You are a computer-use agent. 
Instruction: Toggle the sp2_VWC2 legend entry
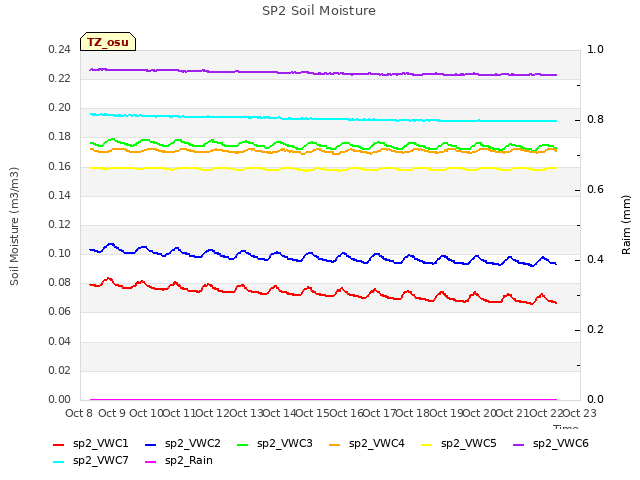[x=182, y=444]
